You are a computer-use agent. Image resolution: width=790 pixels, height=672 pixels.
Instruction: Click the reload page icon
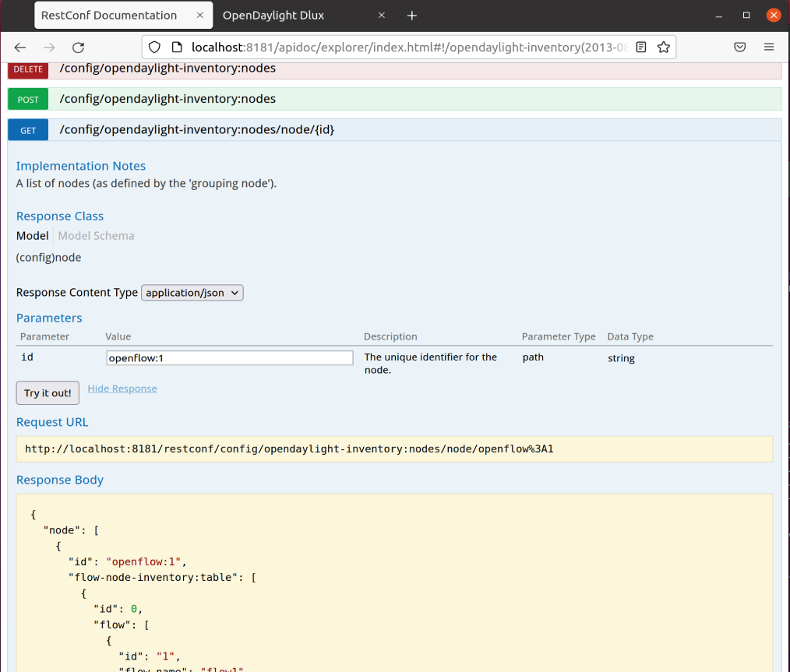[x=78, y=47]
